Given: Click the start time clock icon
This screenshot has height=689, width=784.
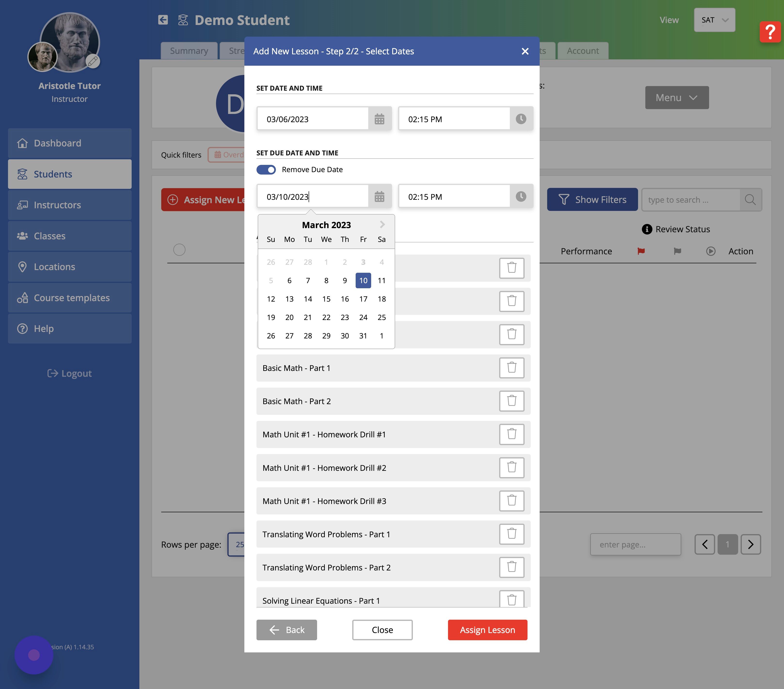Looking at the screenshot, I should click(520, 119).
